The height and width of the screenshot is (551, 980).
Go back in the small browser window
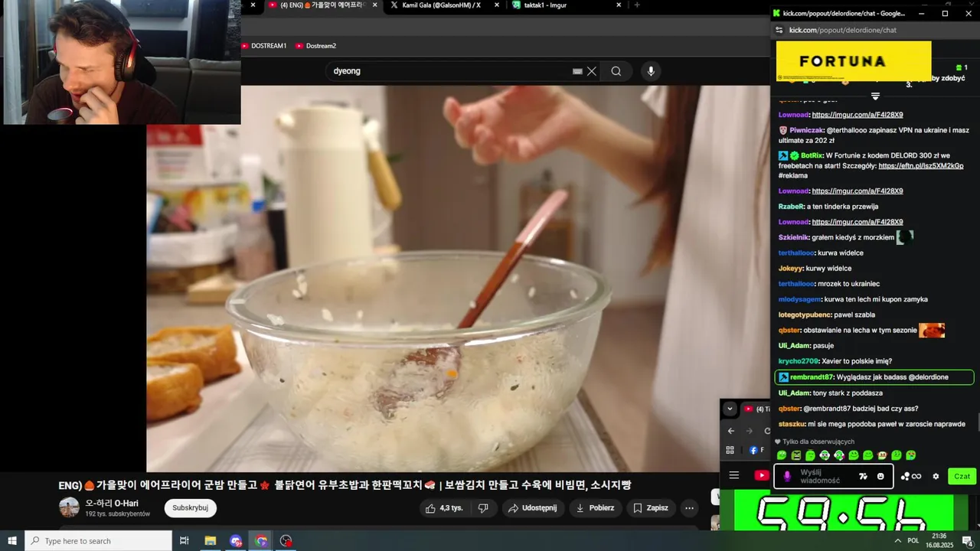731,431
